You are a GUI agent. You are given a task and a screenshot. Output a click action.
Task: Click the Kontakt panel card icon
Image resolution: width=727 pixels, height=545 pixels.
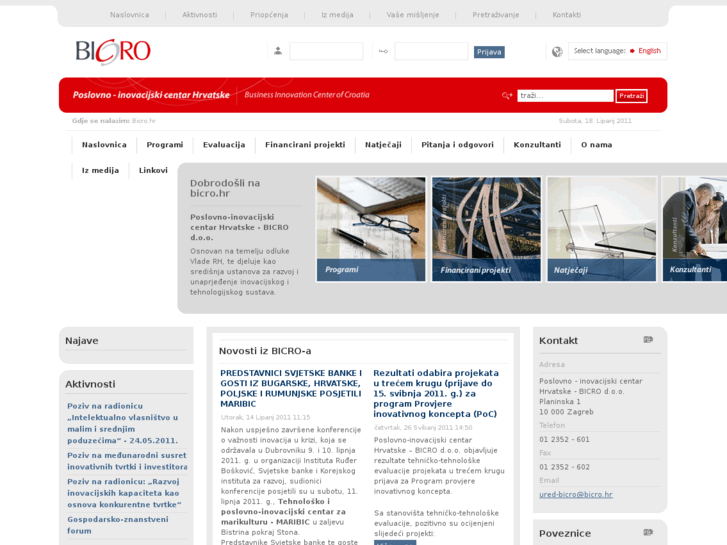point(648,340)
